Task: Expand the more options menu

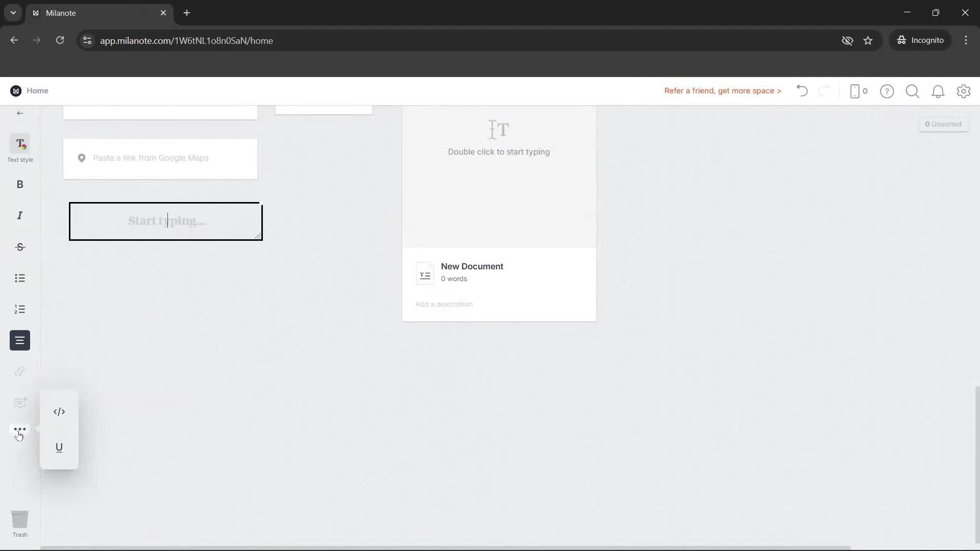Action: tap(19, 429)
